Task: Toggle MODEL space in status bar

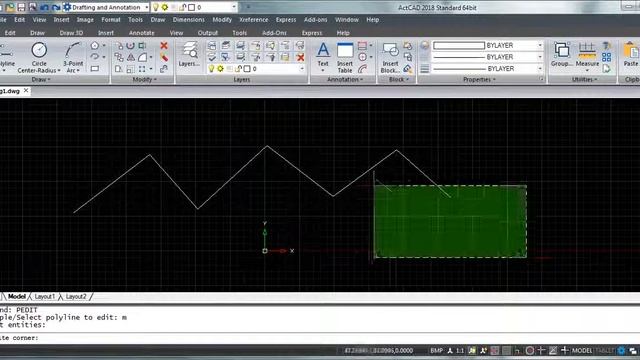Action: tap(582, 350)
